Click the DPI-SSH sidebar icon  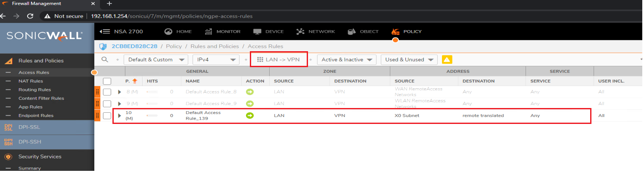8,142
